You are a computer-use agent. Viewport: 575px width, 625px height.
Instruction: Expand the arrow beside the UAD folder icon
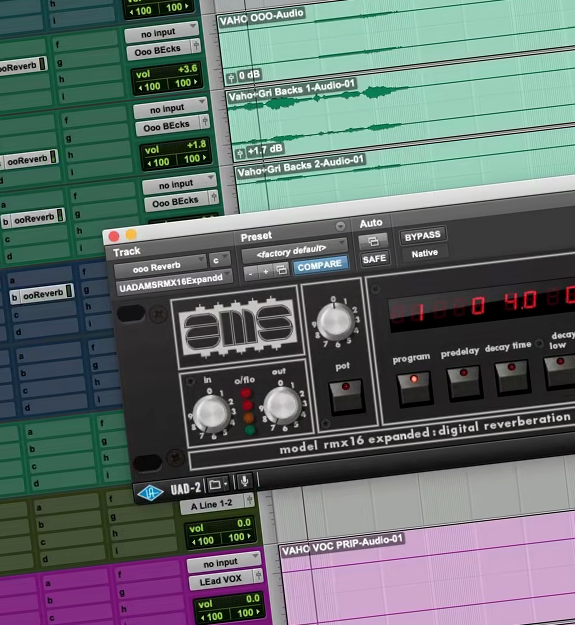click(x=226, y=484)
